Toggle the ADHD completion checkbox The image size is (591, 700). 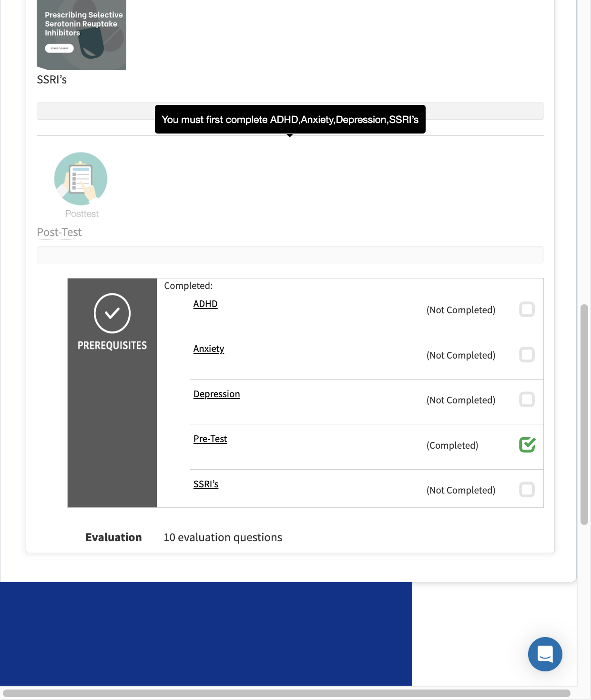(527, 309)
